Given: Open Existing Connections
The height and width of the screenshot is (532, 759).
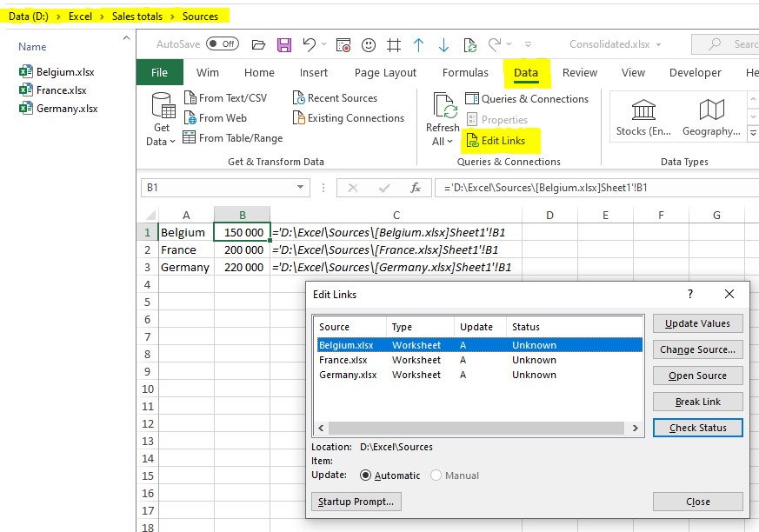Looking at the screenshot, I should (x=349, y=118).
